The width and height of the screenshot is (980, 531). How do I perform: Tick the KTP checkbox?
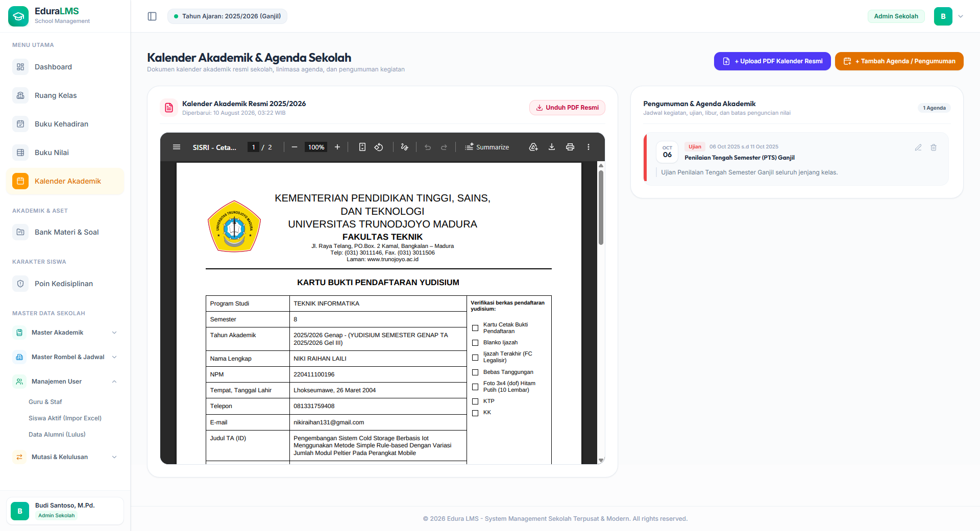pyautogui.click(x=475, y=401)
